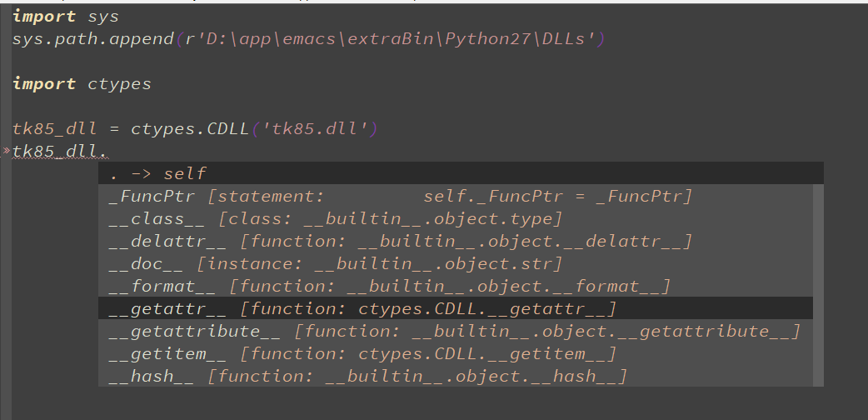Select the _FuncPtr completion entry
This screenshot has width=868, height=420.
455,196
